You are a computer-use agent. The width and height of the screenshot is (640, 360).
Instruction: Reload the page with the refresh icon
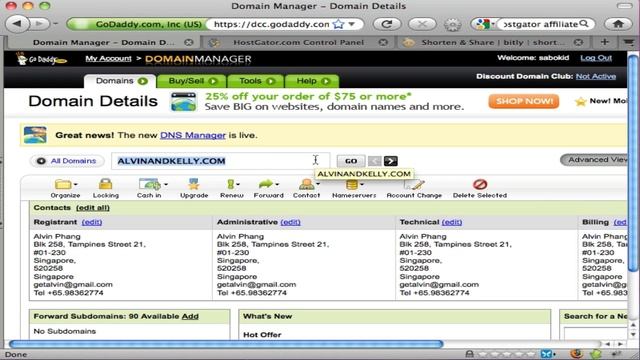tap(387, 24)
